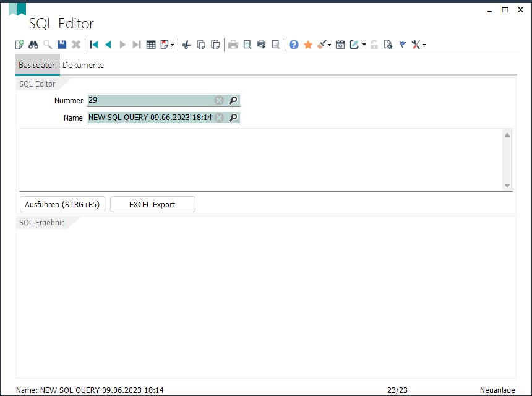The image size is (532, 396).
Task: Run query with Ausführen (STRG+F5)
Action: (x=62, y=204)
